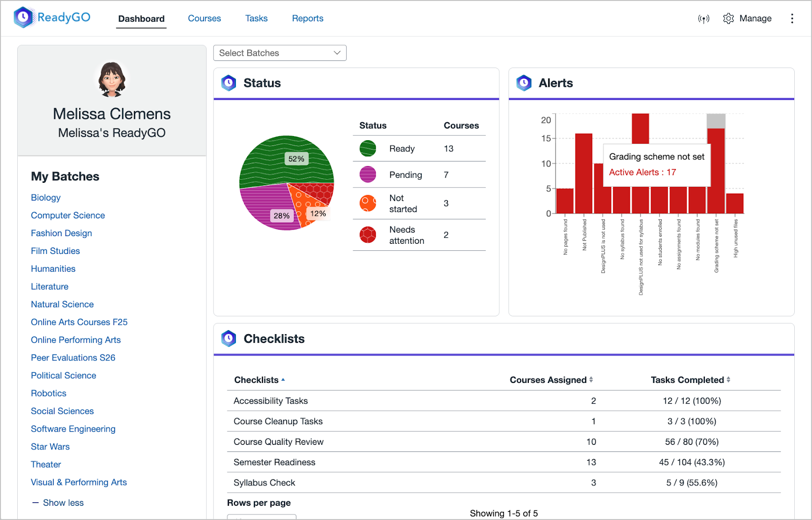Open the Tasks tab
The width and height of the screenshot is (812, 520).
(x=256, y=18)
